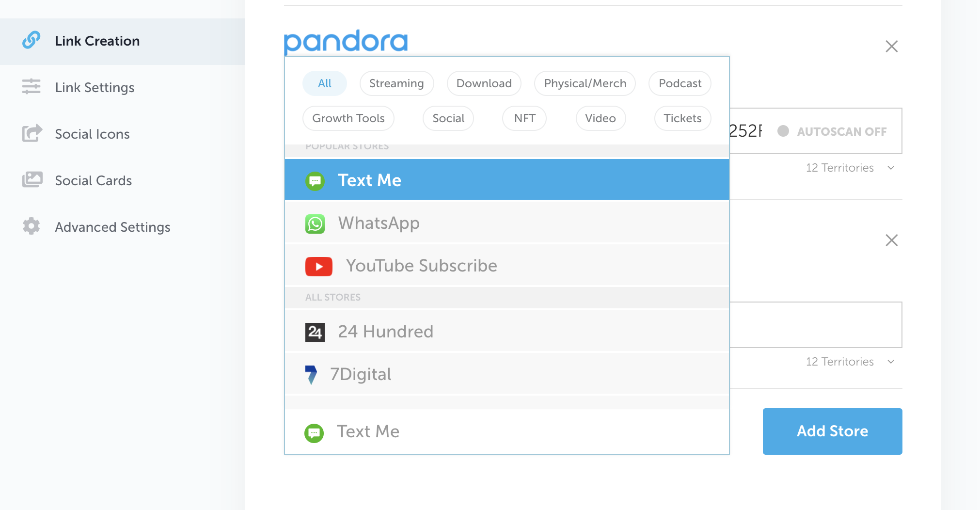The image size is (980, 510).
Task: Choose the highlighted Text Me option
Action: (507, 180)
